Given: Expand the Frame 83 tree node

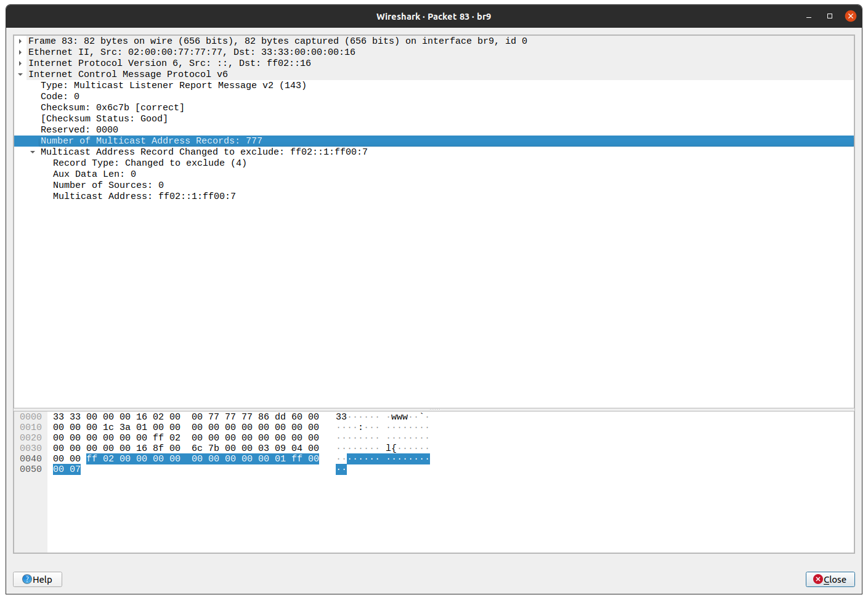Looking at the screenshot, I should coord(20,41).
